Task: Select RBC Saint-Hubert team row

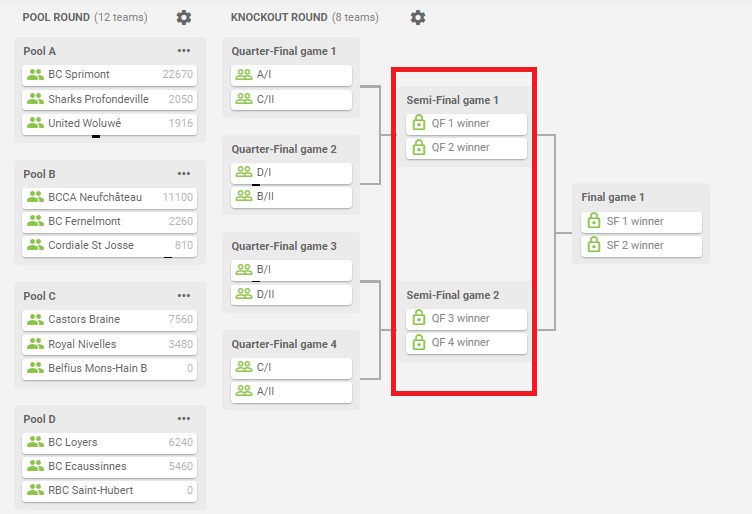Action: [x=109, y=491]
